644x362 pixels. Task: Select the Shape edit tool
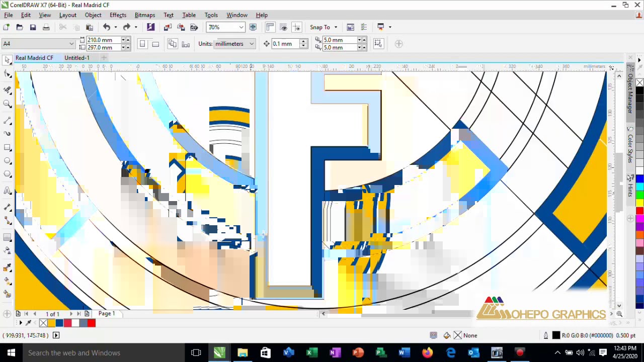click(x=8, y=74)
